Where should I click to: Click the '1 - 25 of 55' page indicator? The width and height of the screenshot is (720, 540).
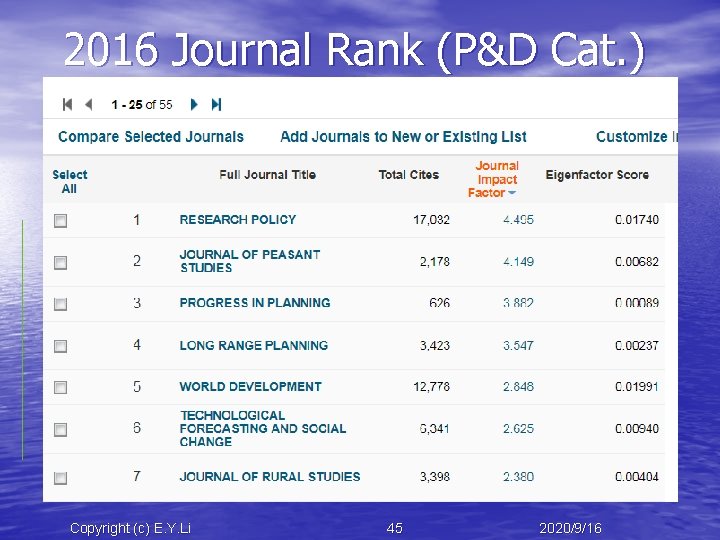click(142, 105)
